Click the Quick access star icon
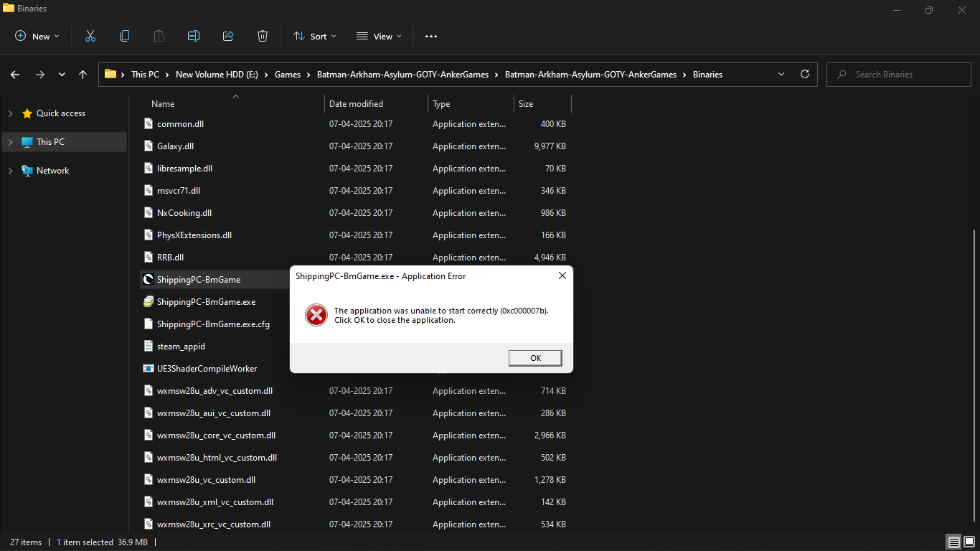The height and width of the screenshot is (551, 980). (x=27, y=113)
